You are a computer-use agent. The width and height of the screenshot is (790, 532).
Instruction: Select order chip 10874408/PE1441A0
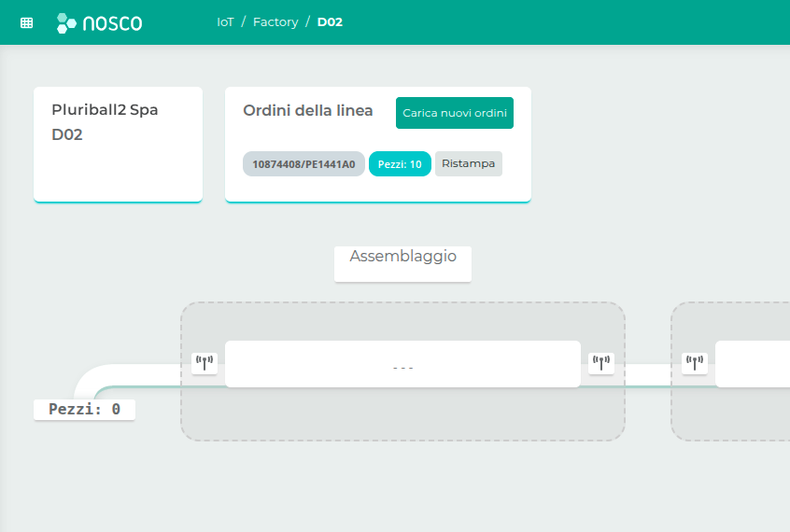tap(303, 164)
